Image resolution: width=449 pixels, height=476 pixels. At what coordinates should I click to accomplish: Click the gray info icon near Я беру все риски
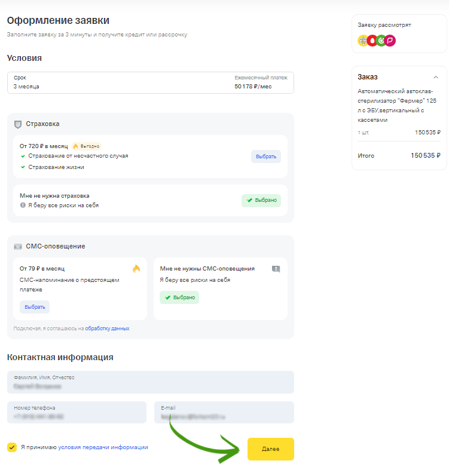coord(23,205)
